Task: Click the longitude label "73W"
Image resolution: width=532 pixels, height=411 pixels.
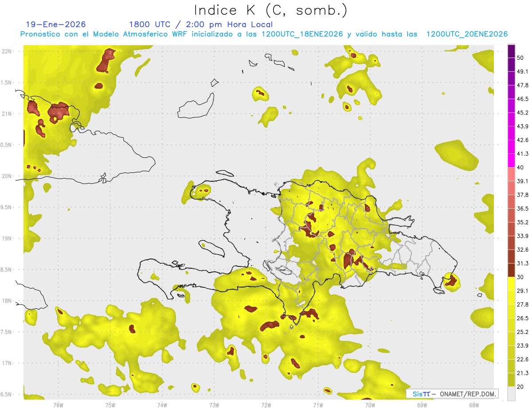Action: pyautogui.click(x=214, y=405)
